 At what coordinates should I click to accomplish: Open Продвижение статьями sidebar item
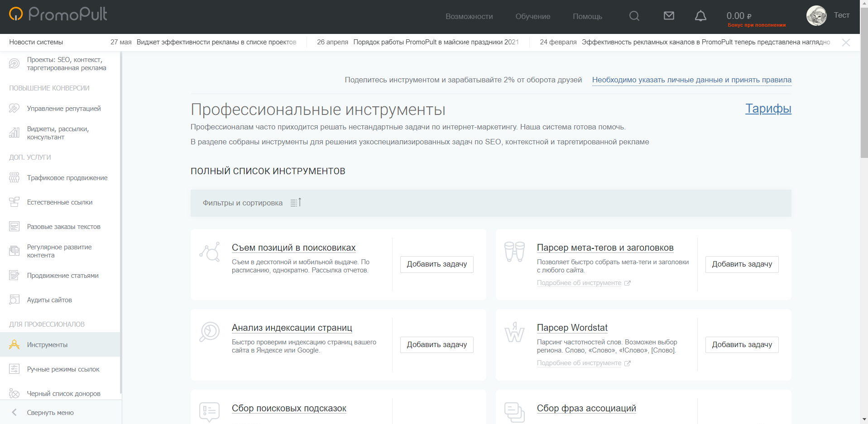62,276
